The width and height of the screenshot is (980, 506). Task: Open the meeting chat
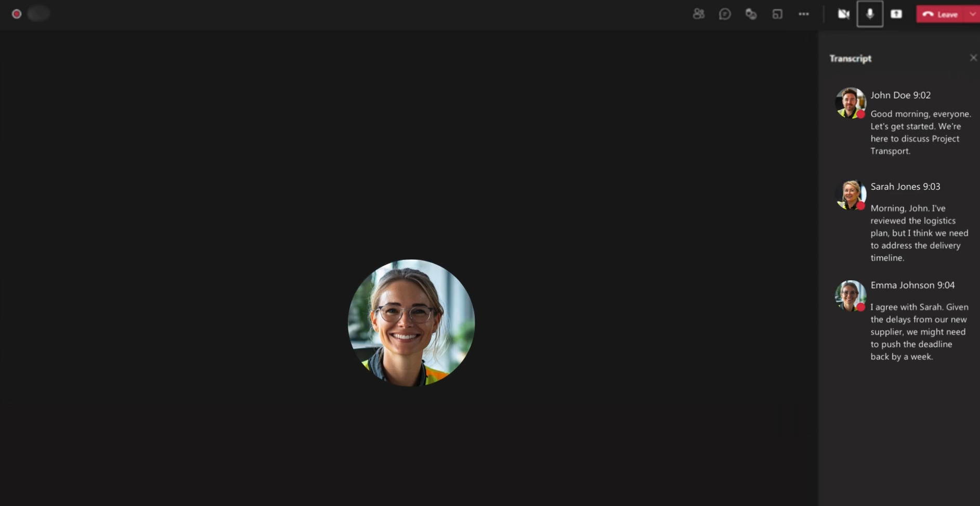725,14
